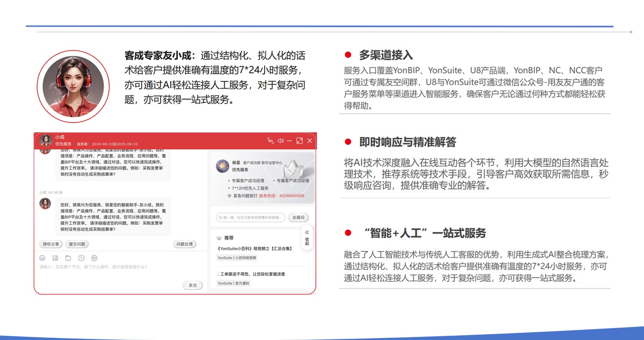The width and height of the screenshot is (644, 340).
Task: Open 《YonSuite小百科》短视频 recommended article
Action: tap(255, 249)
